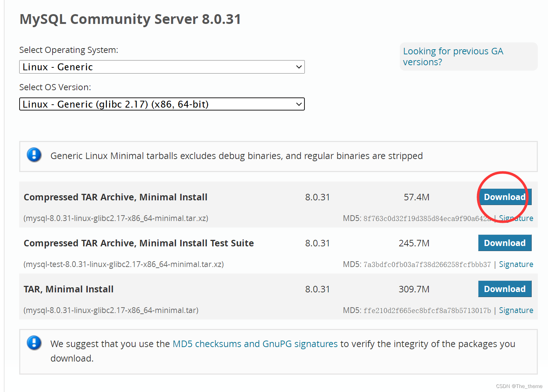
Task: Click the Compressed TAR Archive, Minimal Install title
Action: (116, 197)
